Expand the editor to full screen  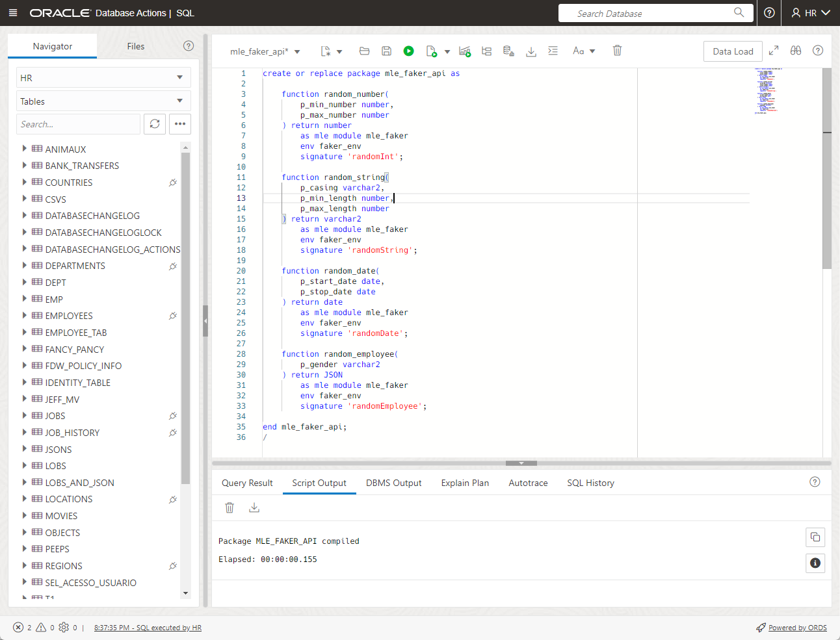click(x=774, y=51)
